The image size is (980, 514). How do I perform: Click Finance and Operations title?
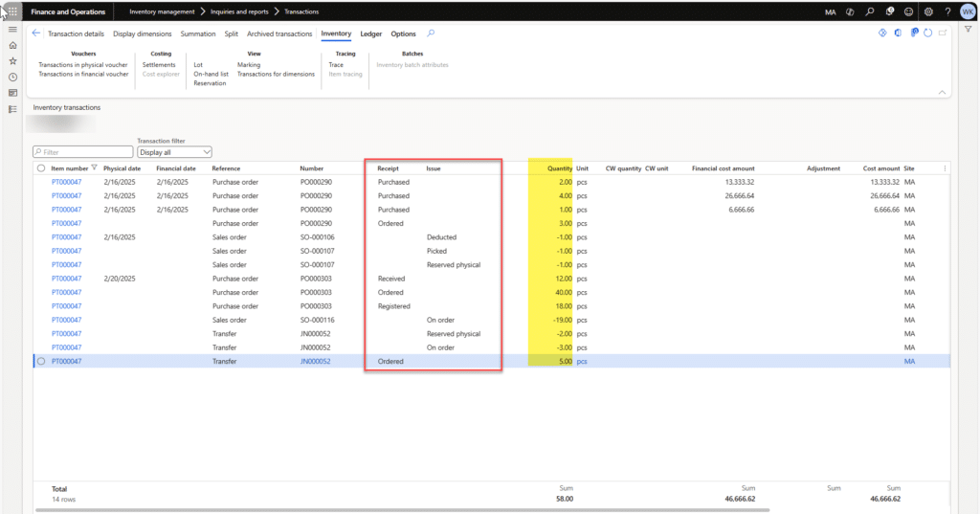click(x=68, y=11)
